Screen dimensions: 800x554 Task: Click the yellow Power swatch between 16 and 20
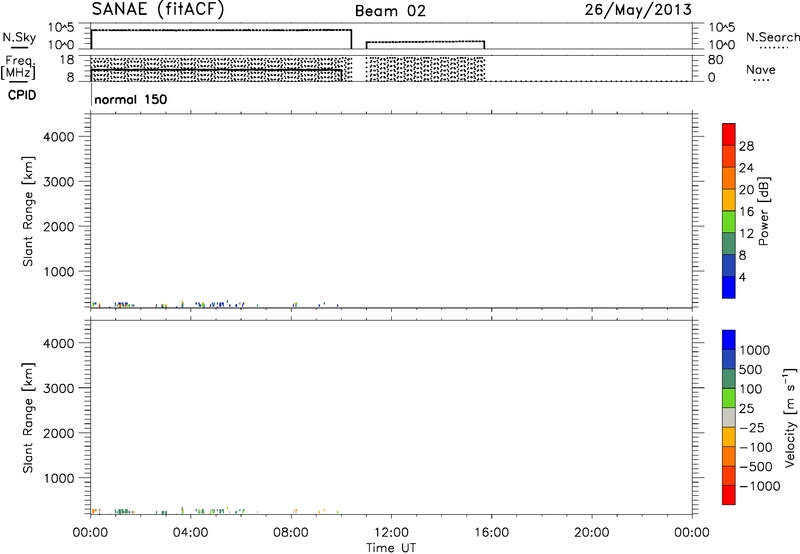[729, 199]
